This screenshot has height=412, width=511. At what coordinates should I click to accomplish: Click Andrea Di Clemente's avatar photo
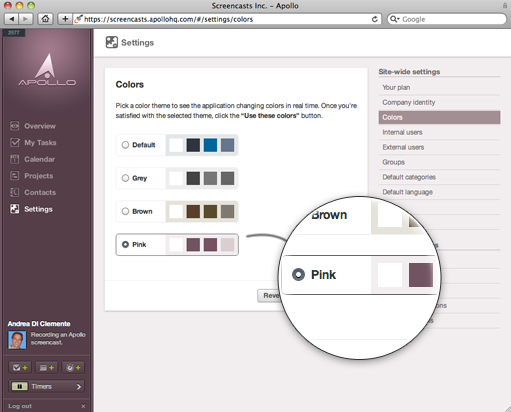pos(17,340)
